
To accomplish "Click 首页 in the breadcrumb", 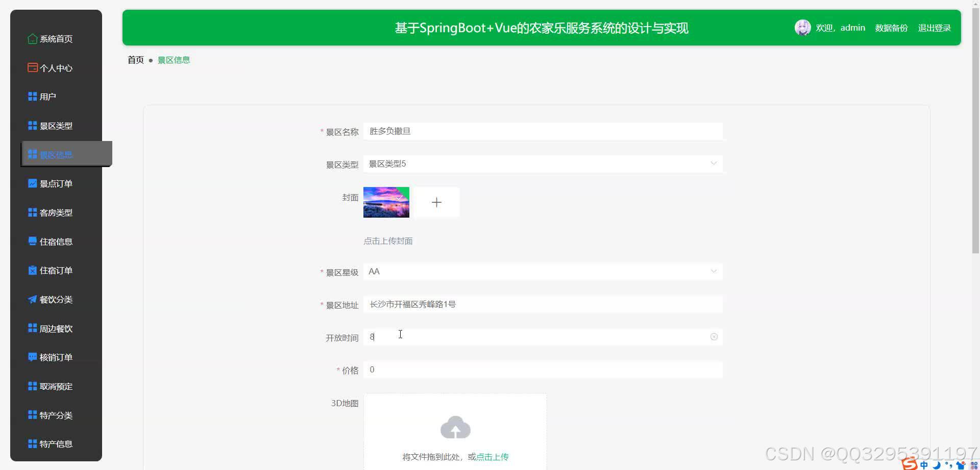I will tap(136, 60).
